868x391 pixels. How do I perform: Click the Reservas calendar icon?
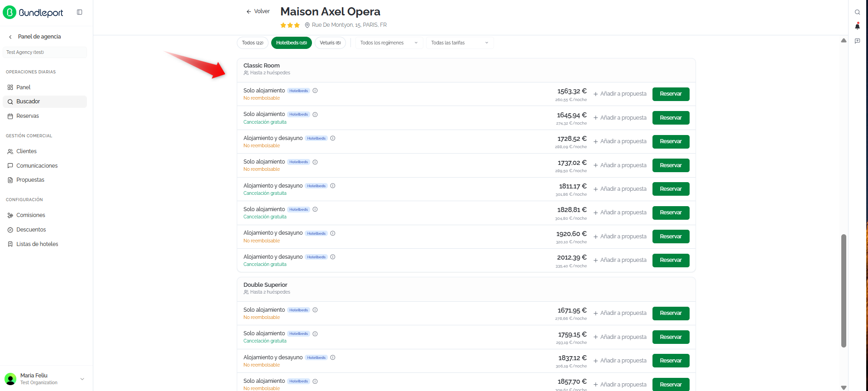(x=10, y=116)
